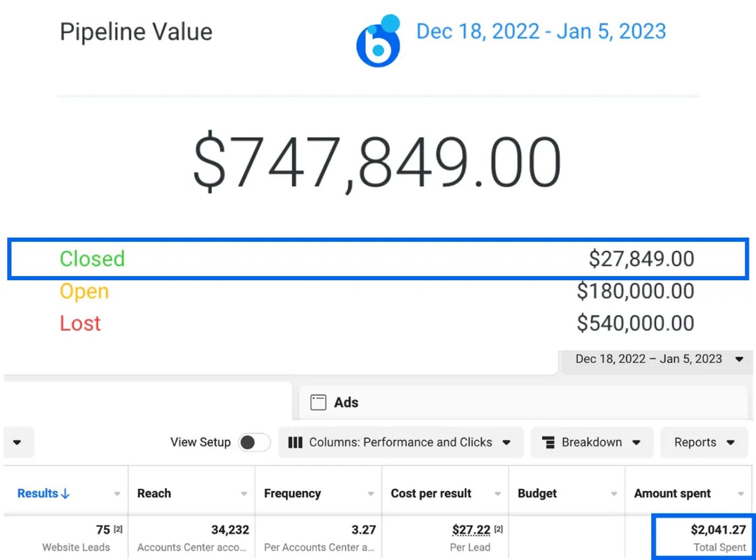
Task: Open the dropdown caret left of View Setup
Action: pyautogui.click(x=17, y=442)
